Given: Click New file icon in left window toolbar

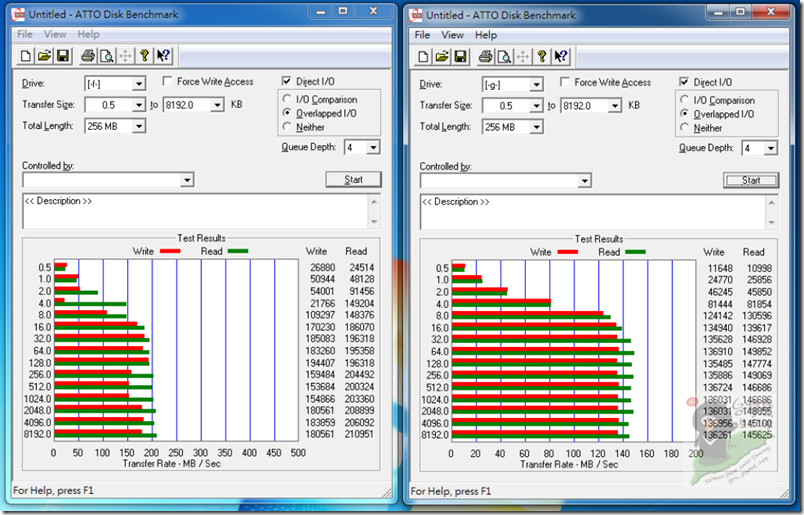Looking at the screenshot, I should click(x=25, y=55).
